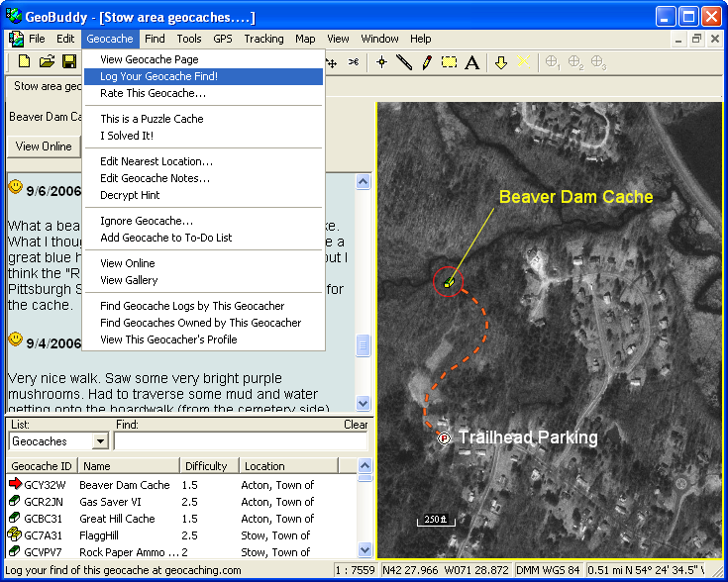
Task: Click geocache list scrollbar up arrow
Action: [364, 465]
